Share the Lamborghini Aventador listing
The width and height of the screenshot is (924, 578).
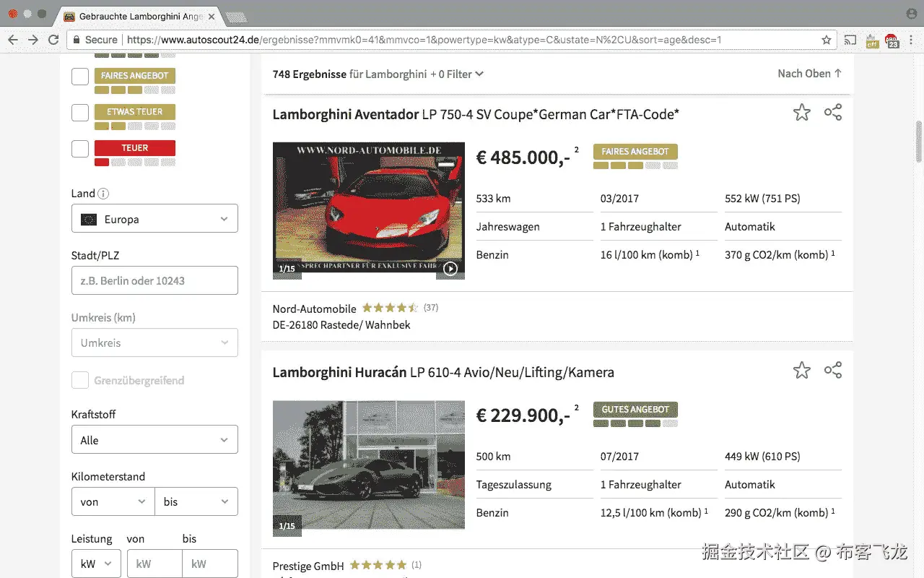pyautogui.click(x=833, y=113)
